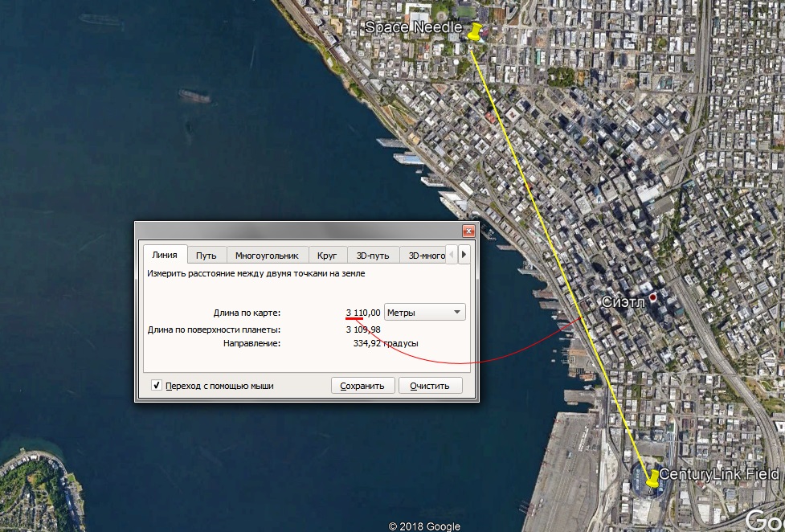Image resolution: width=785 pixels, height=532 pixels.
Task: Click the Длина по карте value 3 110,00
Action: pos(363,313)
